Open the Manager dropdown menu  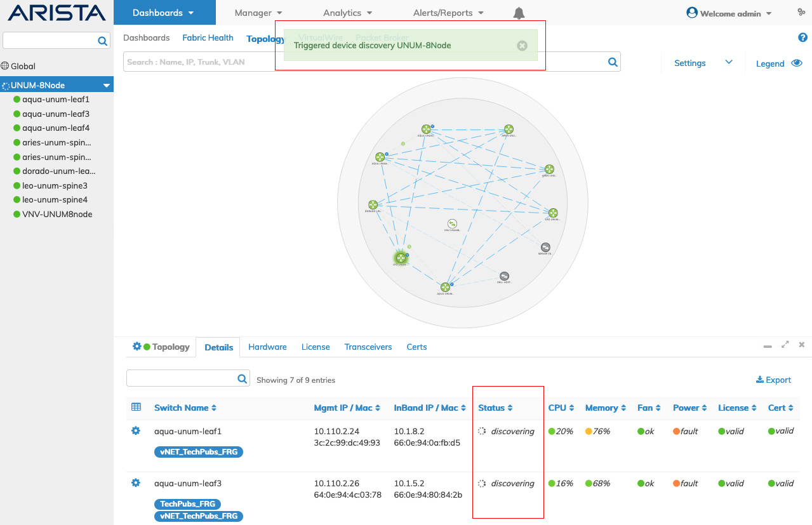tap(258, 13)
